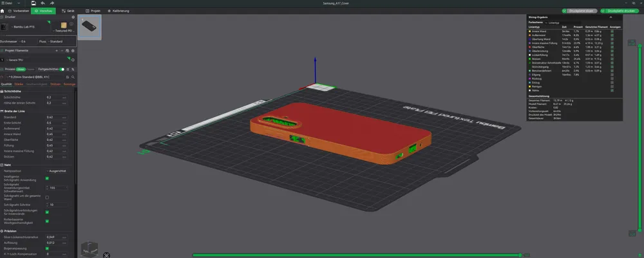Switch to the Vorbereiten tab
This screenshot has height=258, width=644.
pos(19,11)
